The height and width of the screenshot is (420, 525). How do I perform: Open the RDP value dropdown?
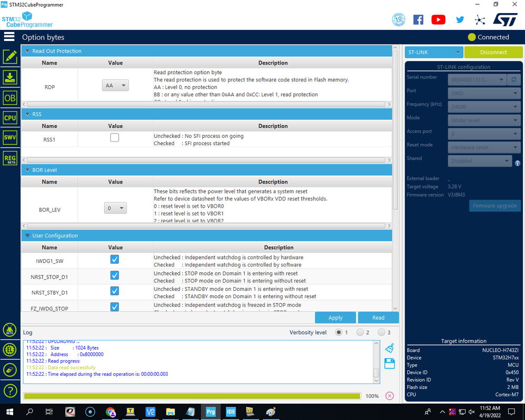(x=115, y=85)
